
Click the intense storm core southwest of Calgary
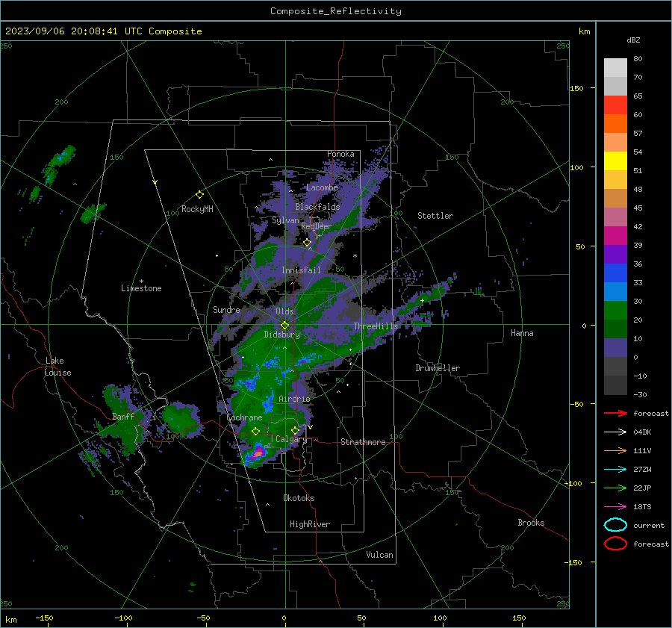tap(258, 453)
